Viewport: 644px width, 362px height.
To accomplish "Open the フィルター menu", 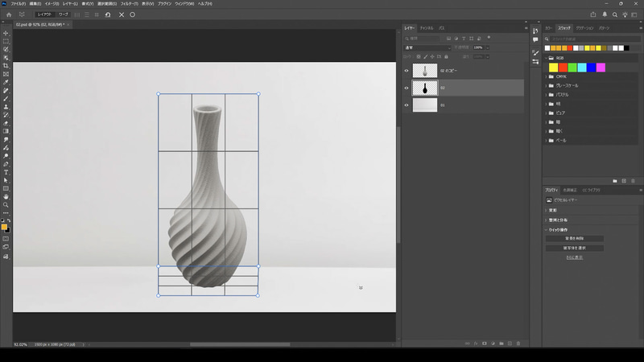I will [x=129, y=3].
